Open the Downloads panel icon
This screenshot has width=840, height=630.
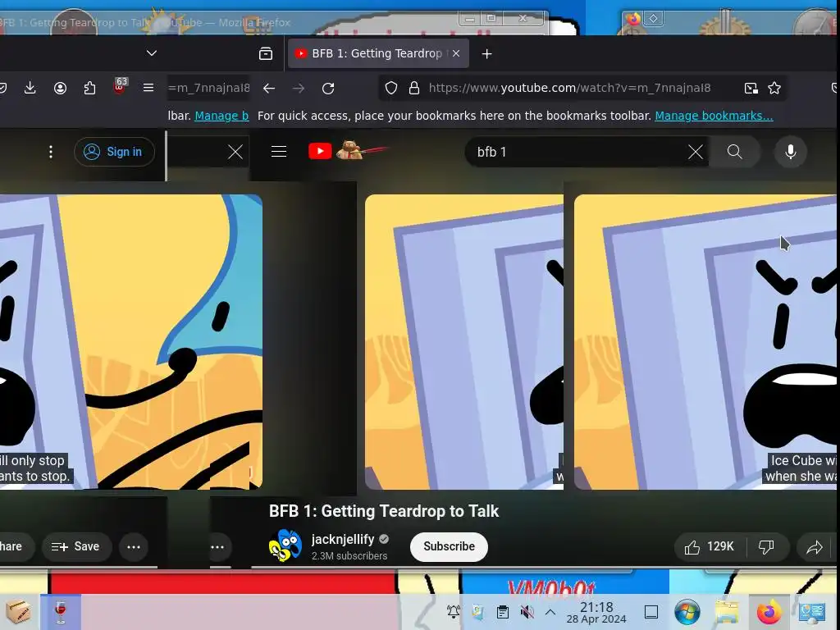pyautogui.click(x=30, y=88)
